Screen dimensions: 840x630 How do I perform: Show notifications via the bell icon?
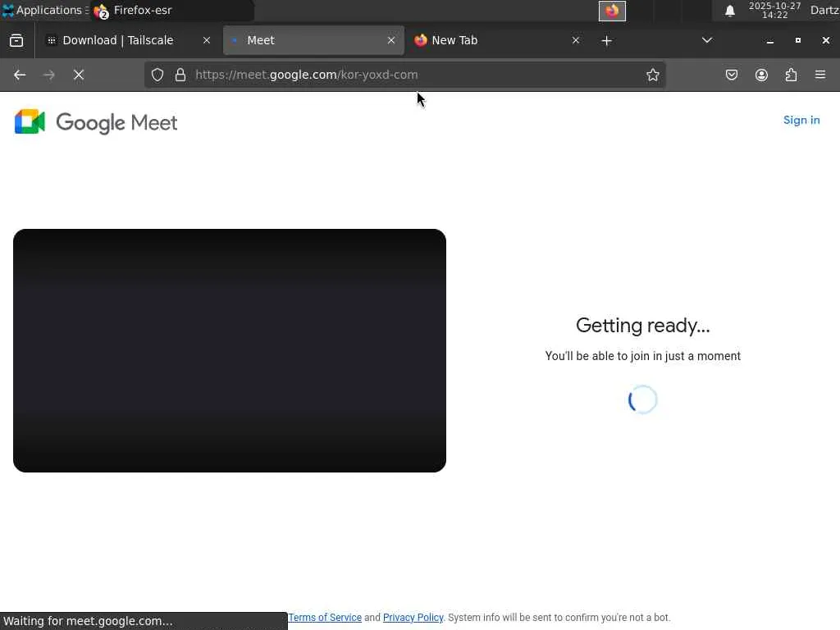[729, 11]
